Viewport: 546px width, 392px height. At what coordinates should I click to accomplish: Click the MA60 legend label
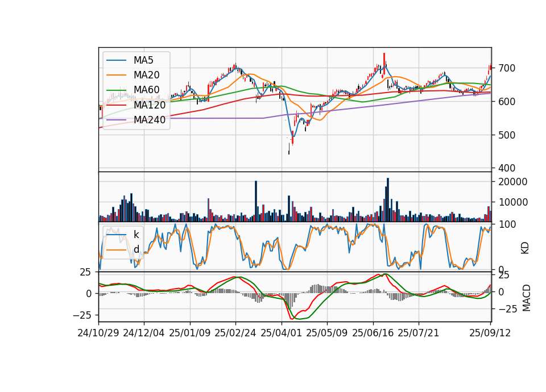click(x=146, y=90)
